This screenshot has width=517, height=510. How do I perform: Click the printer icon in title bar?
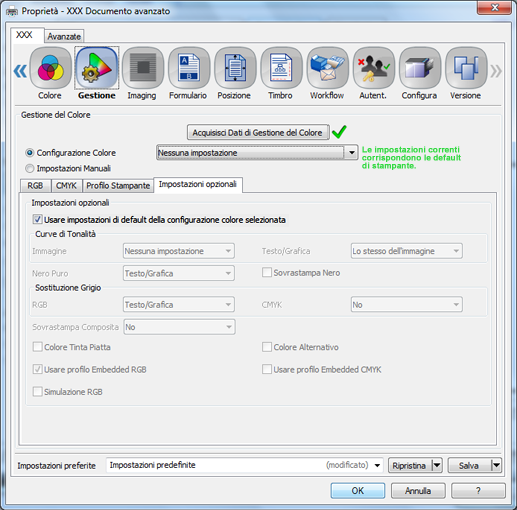(x=12, y=12)
